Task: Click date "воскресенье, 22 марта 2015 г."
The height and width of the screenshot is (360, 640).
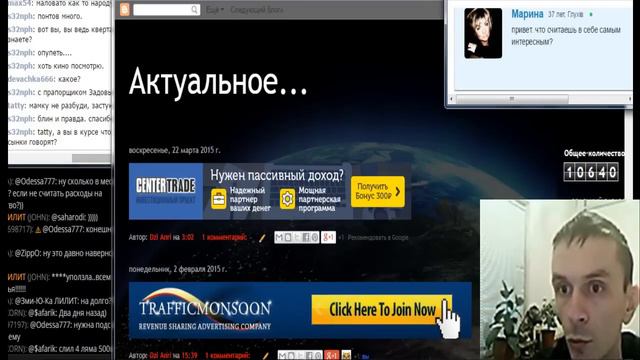Action: 174,150
